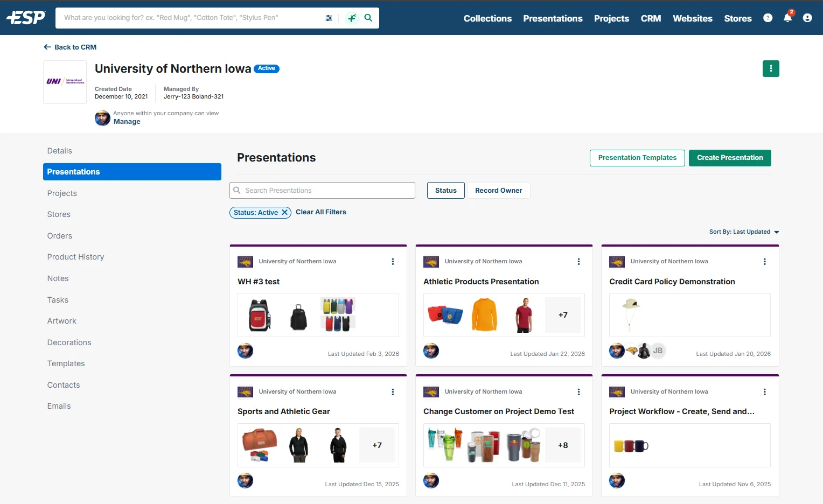Click the ESP logo in header
The image size is (823, 504).
26,18
